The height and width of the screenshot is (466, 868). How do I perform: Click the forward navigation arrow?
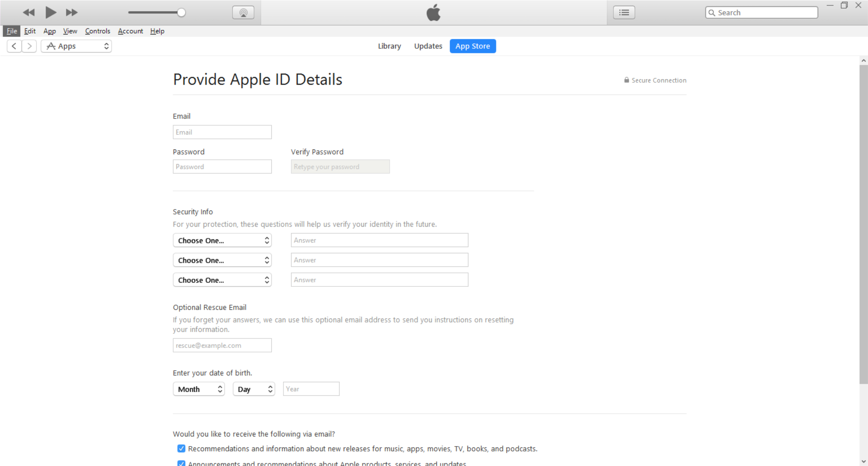29,46
